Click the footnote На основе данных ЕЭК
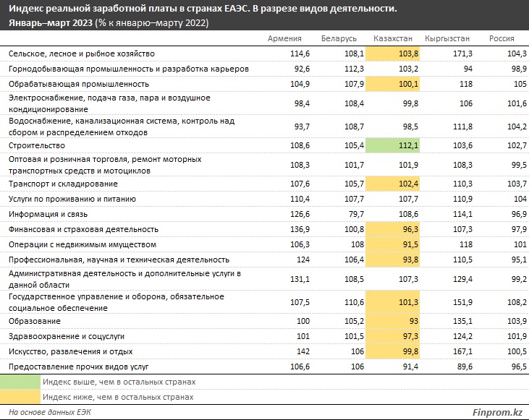Image resolution: width=529 pixels, height=420 pixels. click(x=50, y=412)
